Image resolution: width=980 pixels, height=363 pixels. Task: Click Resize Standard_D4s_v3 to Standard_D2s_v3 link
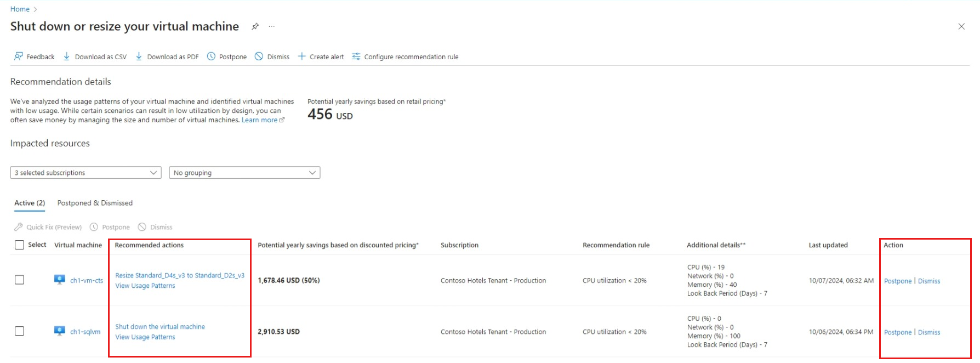(180, 275)
